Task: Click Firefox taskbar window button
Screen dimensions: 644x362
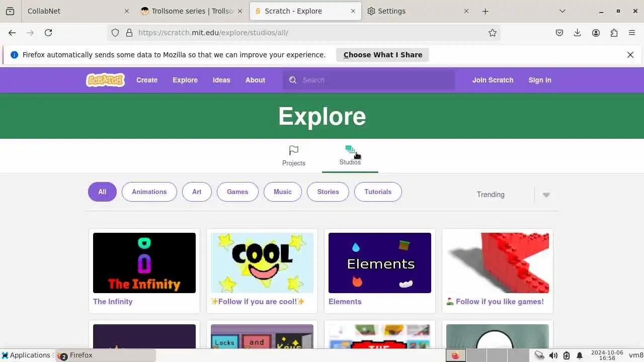Action: (x=106, y=355)
